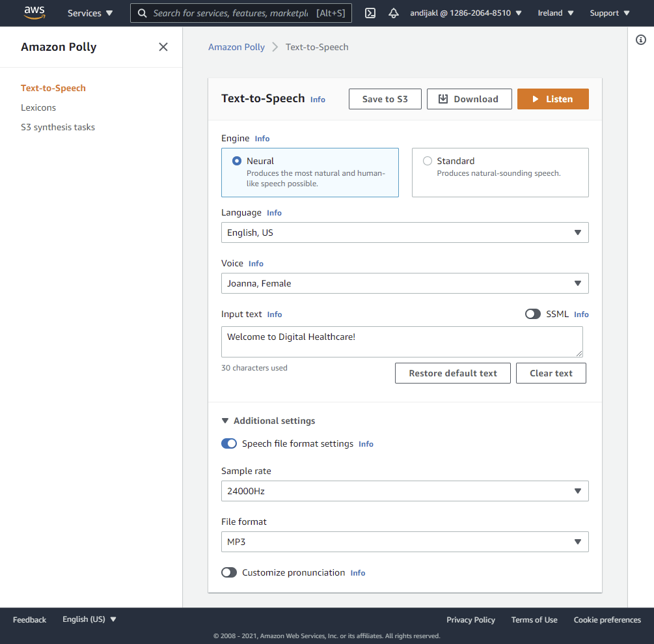This screenshot has width=654, height=644.
Task: Open the File format dropdown MP3
Action: coord(405,542)
